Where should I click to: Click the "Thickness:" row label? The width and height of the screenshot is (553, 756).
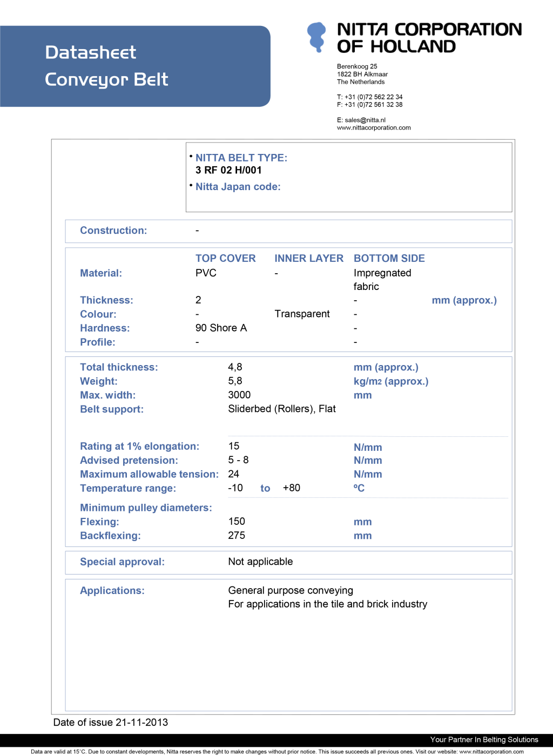pos(106,300)
